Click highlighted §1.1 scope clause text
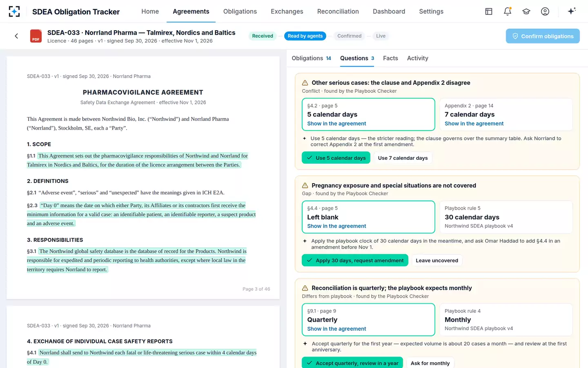The height and width of the screenshot is (368, 588). click(x=138, y=160)
